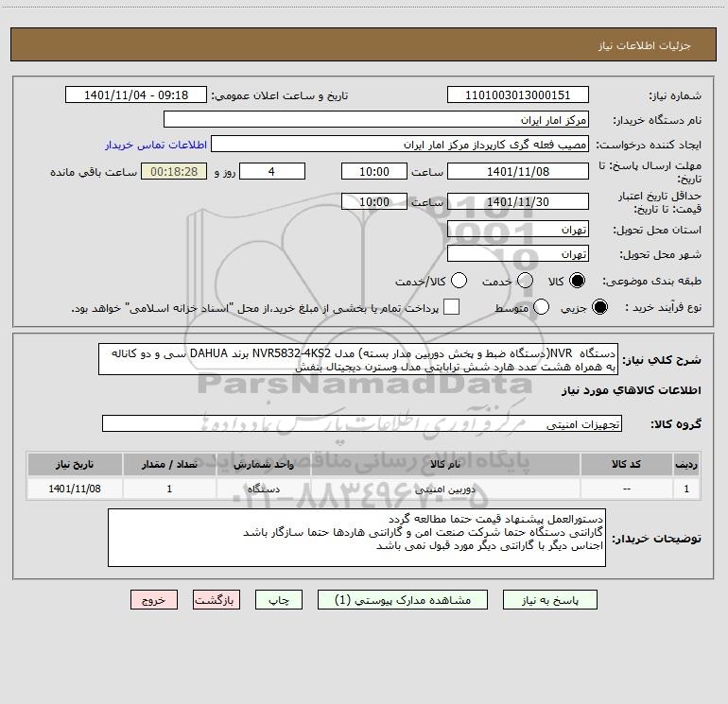This screenshot has height=704, width=728.
Task: Click the remaining time field 00:18:28
Action: tap(174, 172)
